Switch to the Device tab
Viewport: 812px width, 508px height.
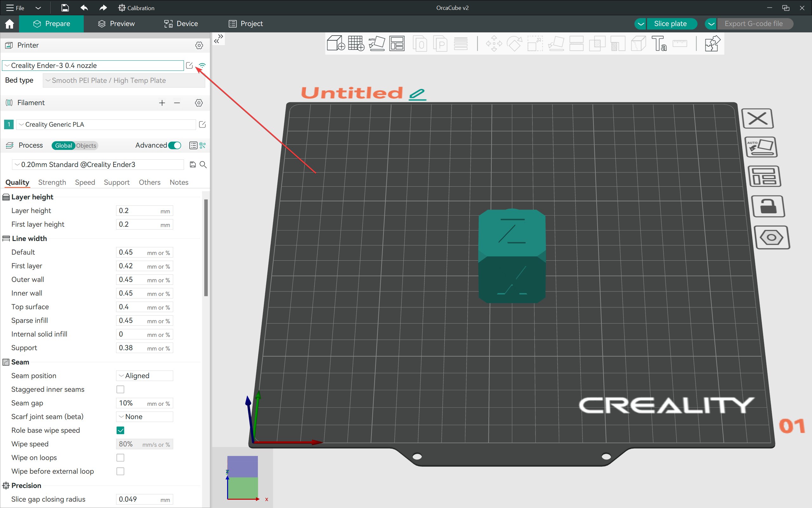click(x=181, y=24)
